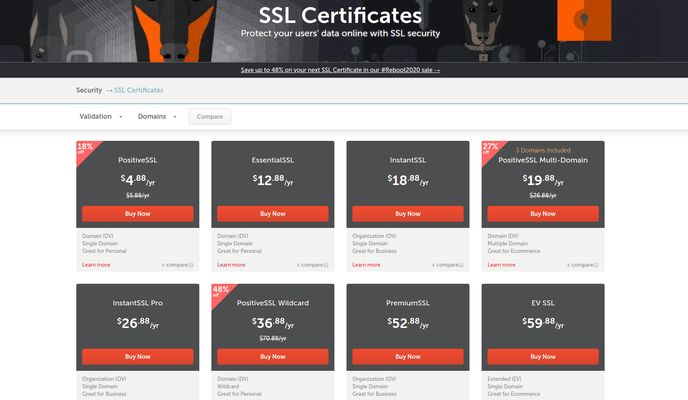Click SSL Certificates breadcrumb link
Image resolution: width=688 pixels, height=400 pixels.
[x=139, y=90]
